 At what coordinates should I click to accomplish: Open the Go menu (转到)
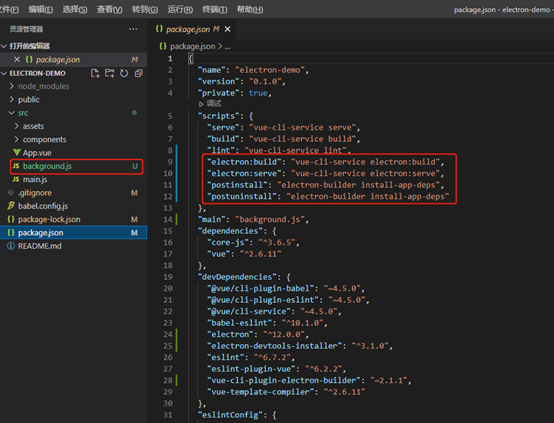click(145, 10)
